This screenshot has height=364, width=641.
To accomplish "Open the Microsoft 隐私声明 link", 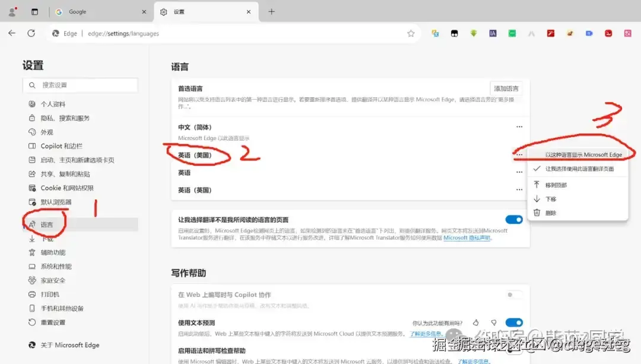I will pyautogui.click(x=467, y=238).
